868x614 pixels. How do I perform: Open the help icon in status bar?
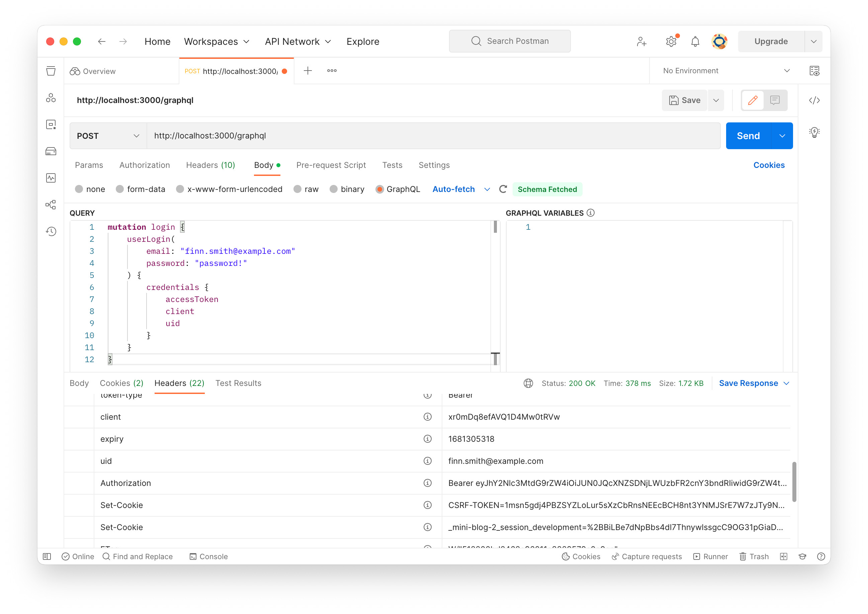point(821,556)
